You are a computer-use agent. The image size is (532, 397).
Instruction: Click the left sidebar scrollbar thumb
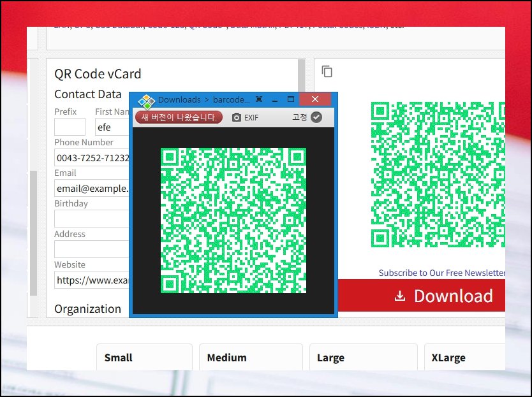(33, 233)
